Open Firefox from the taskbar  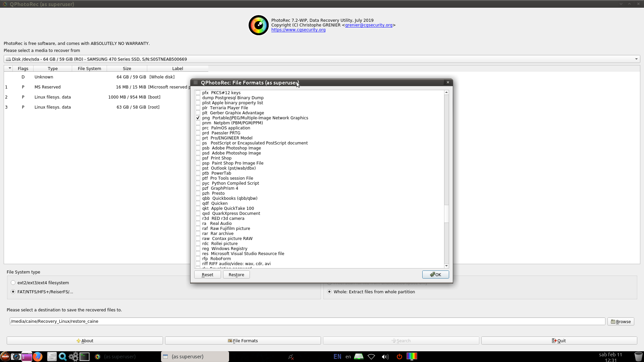38,356
